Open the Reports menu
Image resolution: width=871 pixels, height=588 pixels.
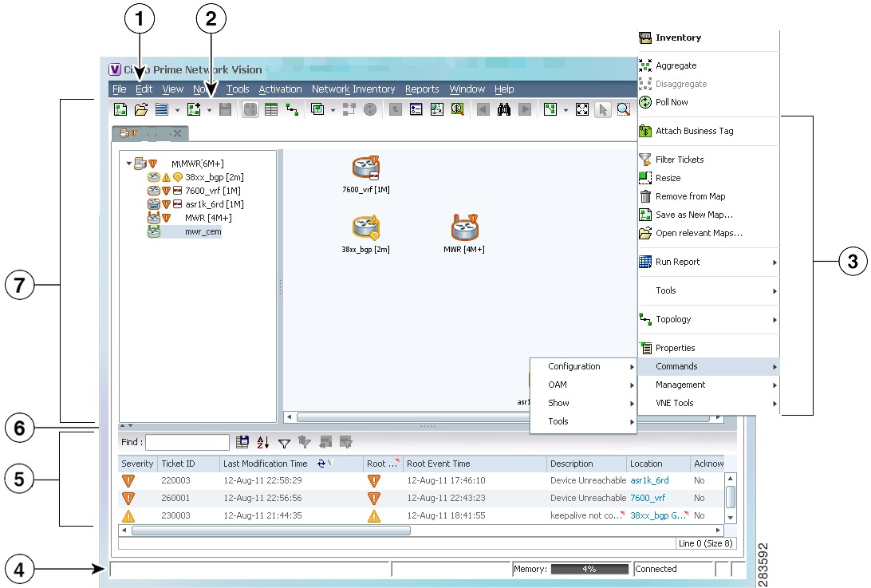(422, 89)
